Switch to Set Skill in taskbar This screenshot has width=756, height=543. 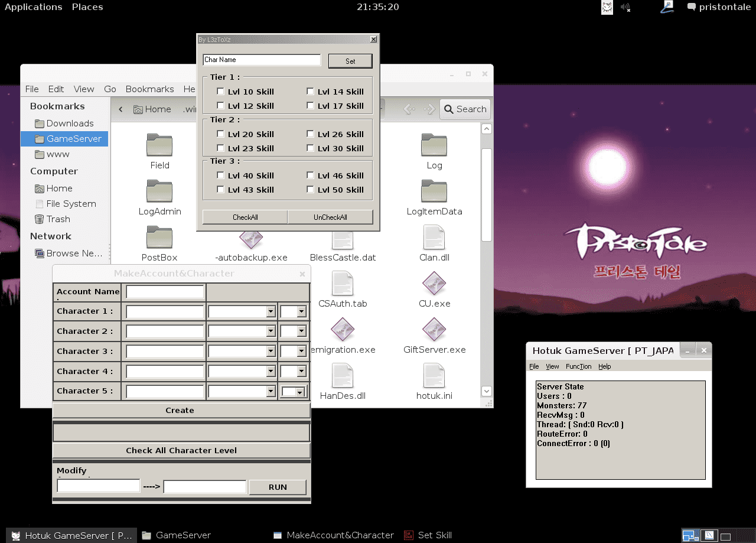[x=428, y=535]
